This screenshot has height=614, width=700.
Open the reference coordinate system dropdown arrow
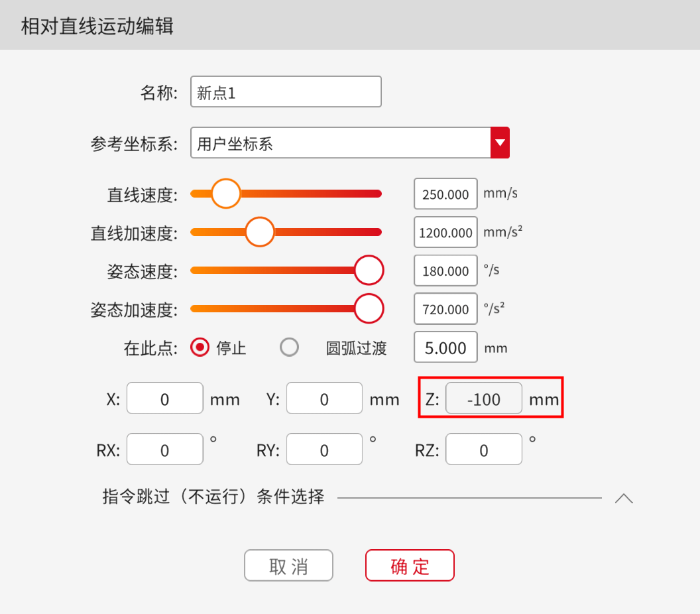coord(500,143)
